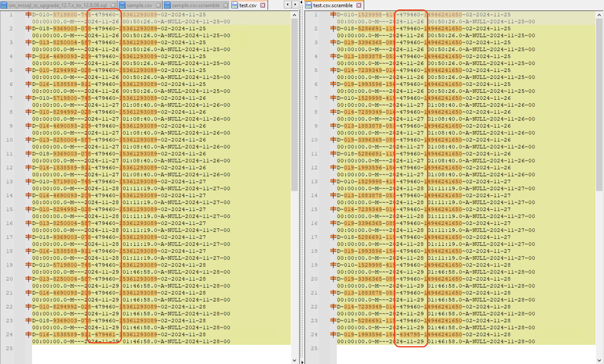The height and width of the screenshot is (364, 604).
Task: Close the sm_mssql_ss_upgrade sql tab
Action: 113,5
